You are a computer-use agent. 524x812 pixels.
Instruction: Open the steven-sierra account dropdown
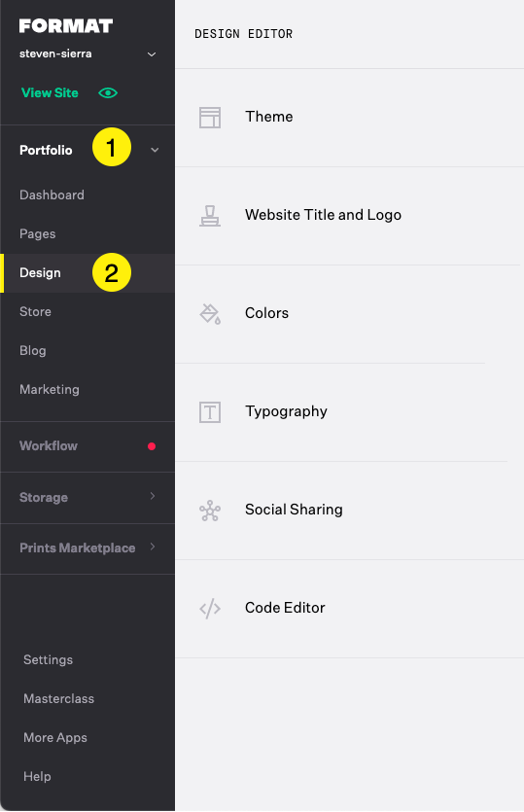[x=152, y=54]
